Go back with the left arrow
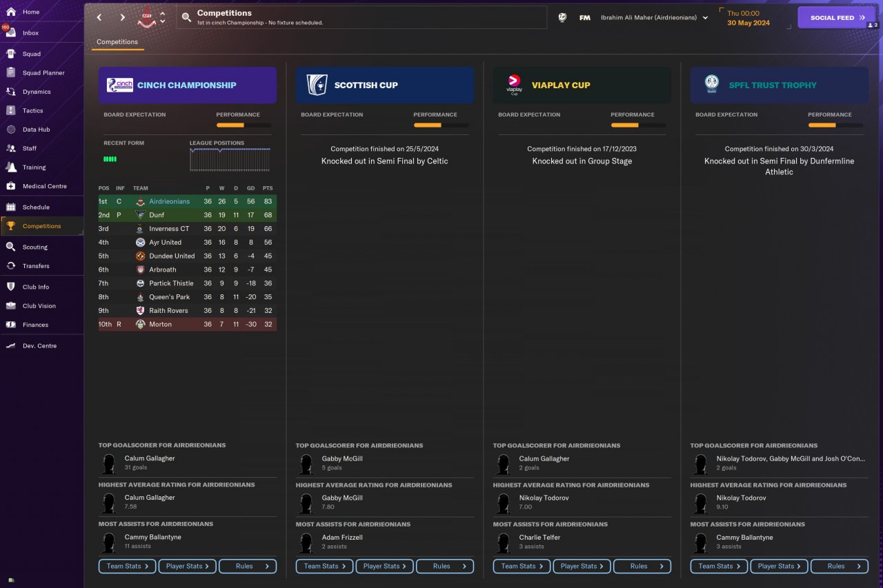Viewport: 883px width, 588px height. (99, 17)
